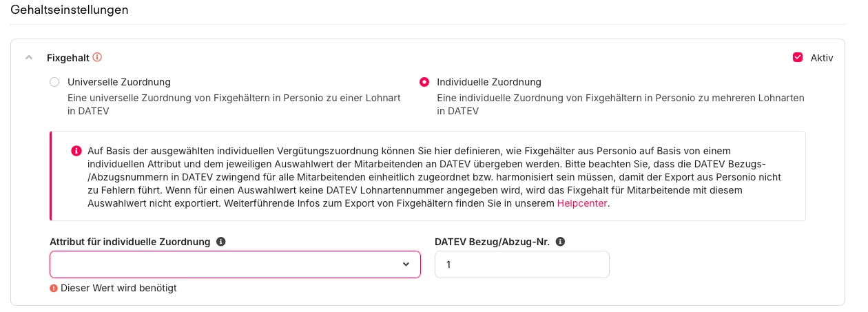Toggle the Aktiv checkbox

[x=798, y=58]
